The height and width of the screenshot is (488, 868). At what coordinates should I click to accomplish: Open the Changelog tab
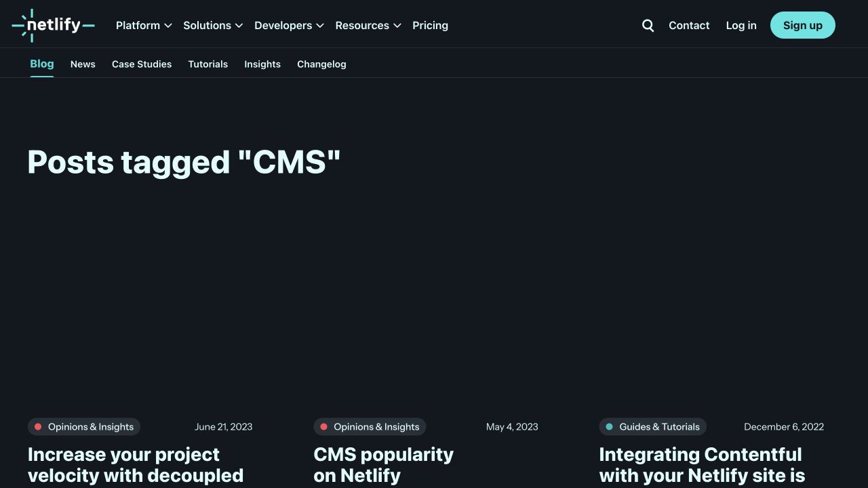click(321, 64)
